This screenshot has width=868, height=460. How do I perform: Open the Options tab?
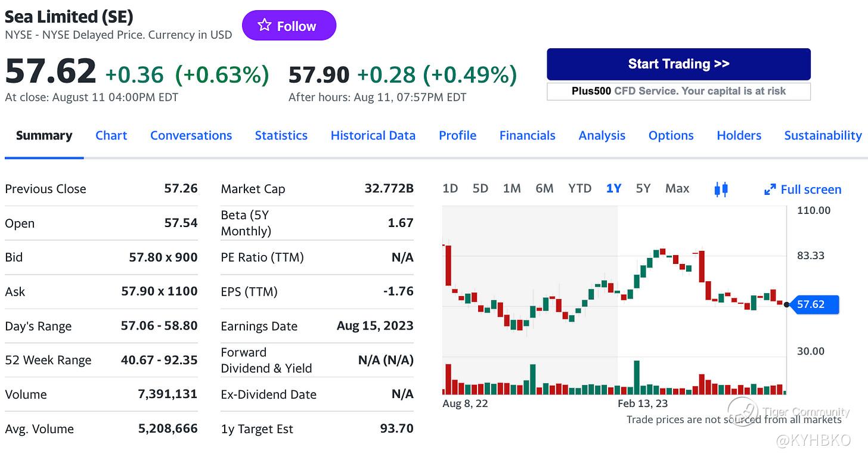click(x=671, y=135)
